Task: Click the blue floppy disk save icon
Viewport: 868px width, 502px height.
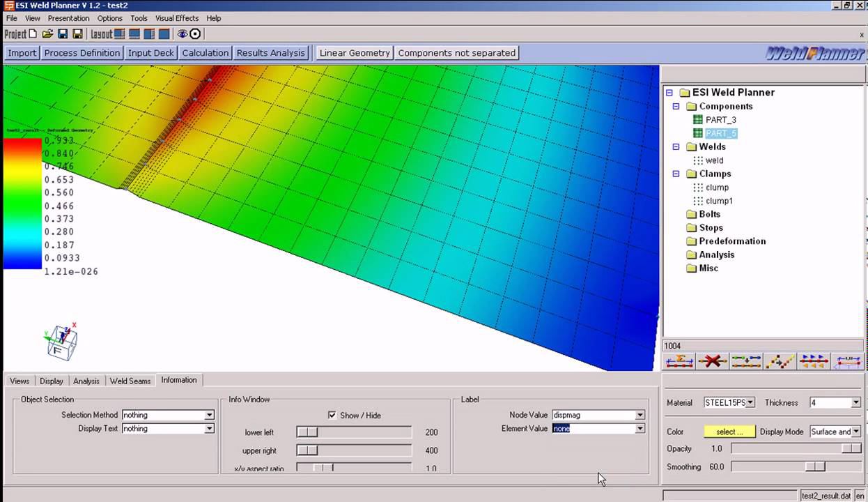Action: click(63, 34)
